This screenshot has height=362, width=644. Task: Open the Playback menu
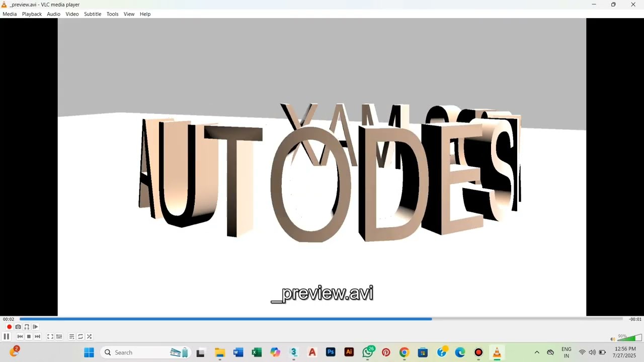point(32,14)
